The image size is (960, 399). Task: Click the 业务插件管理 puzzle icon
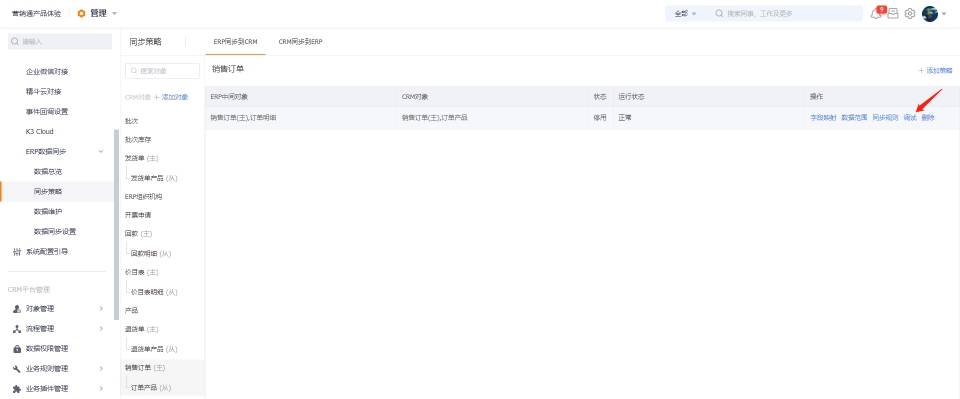(x=17, y=389)
